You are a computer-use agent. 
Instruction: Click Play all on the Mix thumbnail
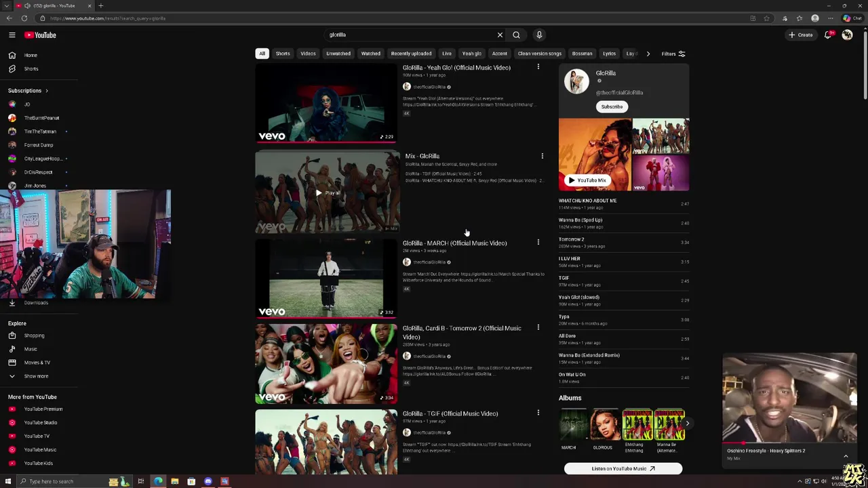tap(328, 193)
